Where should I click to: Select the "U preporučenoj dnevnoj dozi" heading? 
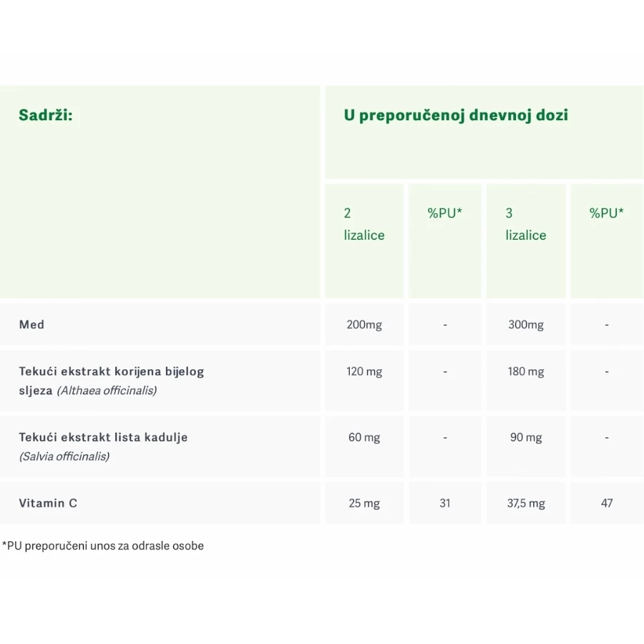456,115
